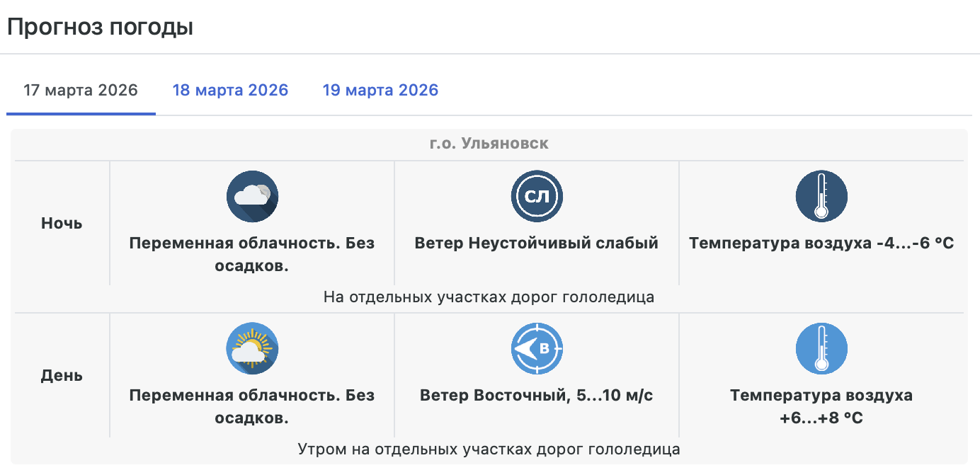Click the night partly cloudy moon icon
The height and width of the screenshot is (470, 980).
point(252,196)
